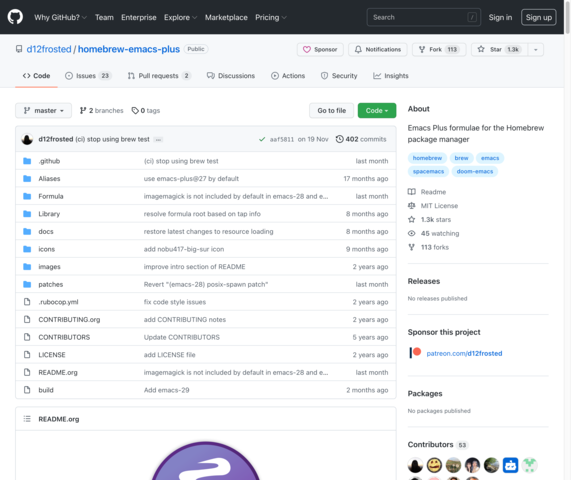Open d12frosted's commit author avatar

[27, 139]
